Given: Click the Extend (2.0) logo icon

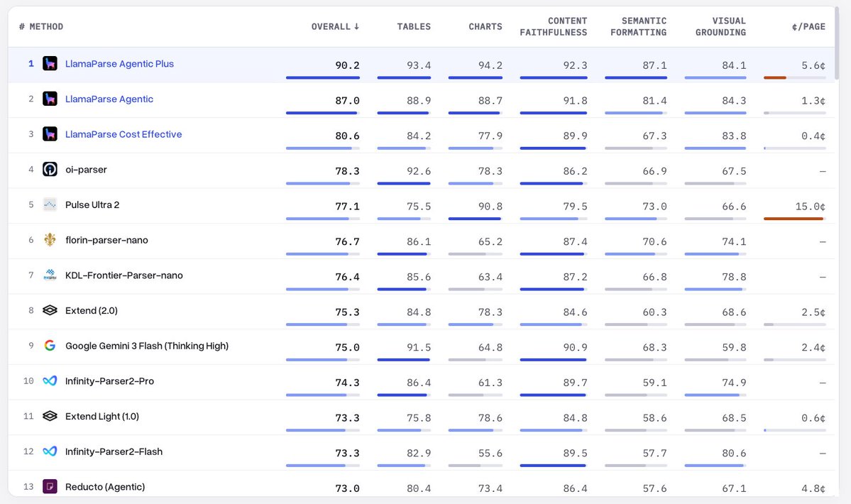Looking at the screenshot, I should (50, 310).
